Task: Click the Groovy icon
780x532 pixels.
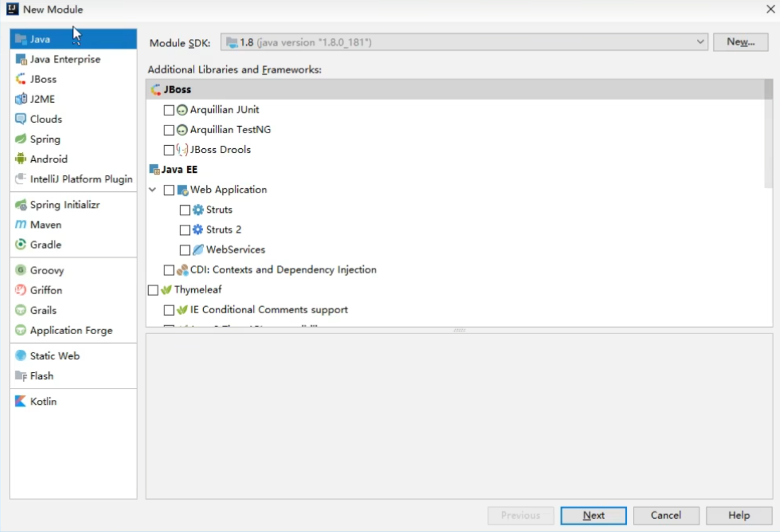Action: click(21, 270)
